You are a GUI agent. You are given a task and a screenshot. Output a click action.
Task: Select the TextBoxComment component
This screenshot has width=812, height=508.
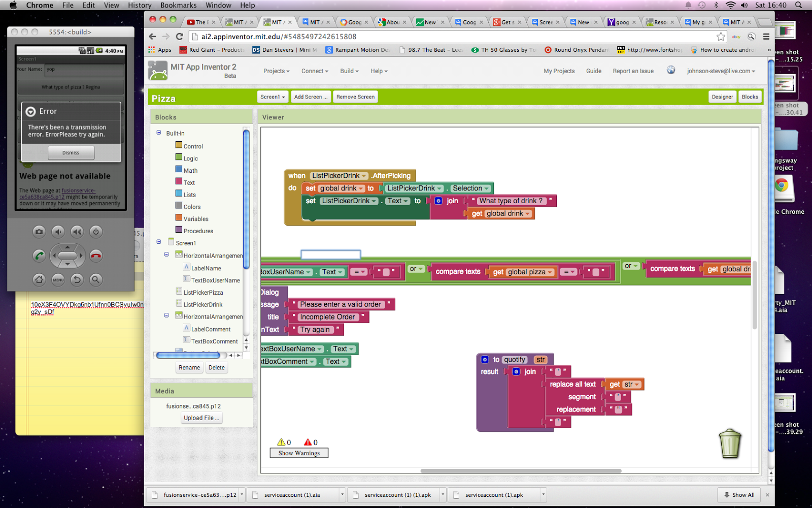pyautogui.click(x=211, y=341)
